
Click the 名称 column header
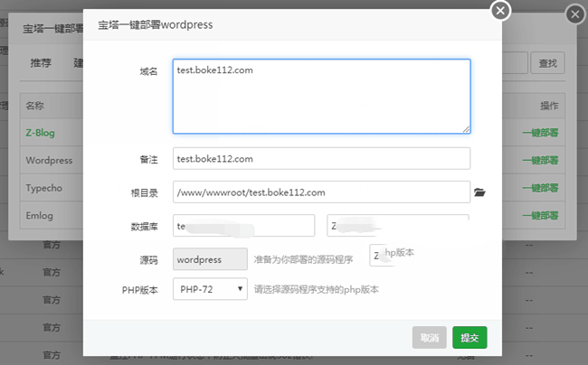pyautogui.click(x=35, y=106)
